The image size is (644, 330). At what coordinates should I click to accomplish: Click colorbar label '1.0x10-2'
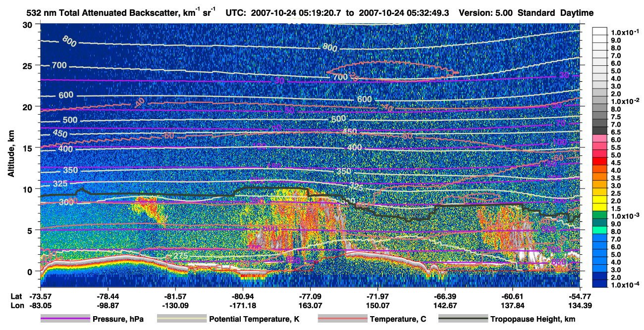point(626,100)
